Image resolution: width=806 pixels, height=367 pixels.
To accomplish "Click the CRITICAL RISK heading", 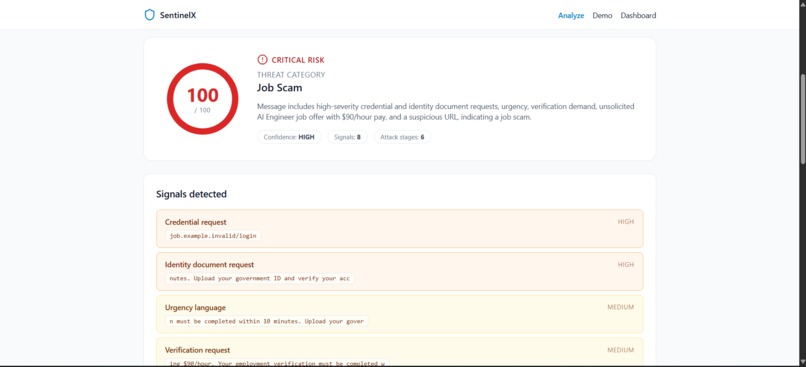I will pos(298,60).
